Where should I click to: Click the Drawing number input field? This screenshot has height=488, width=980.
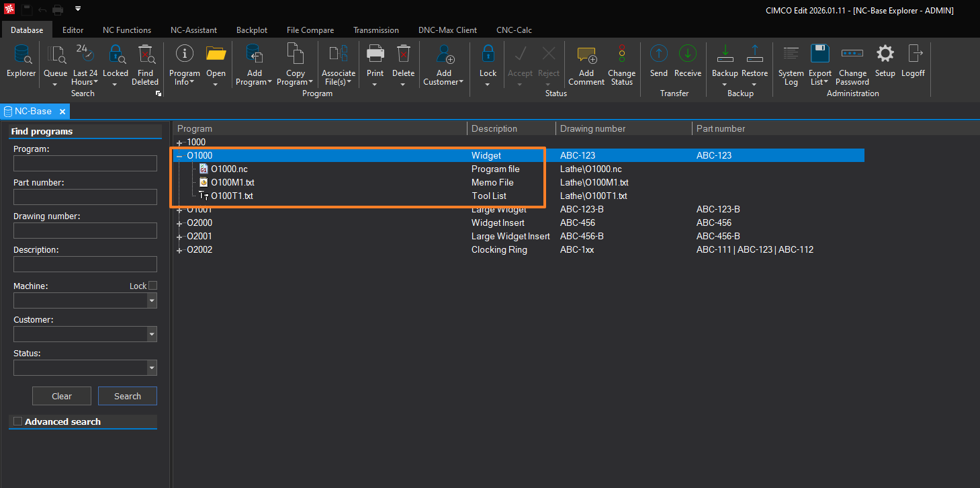coord(85,231)
